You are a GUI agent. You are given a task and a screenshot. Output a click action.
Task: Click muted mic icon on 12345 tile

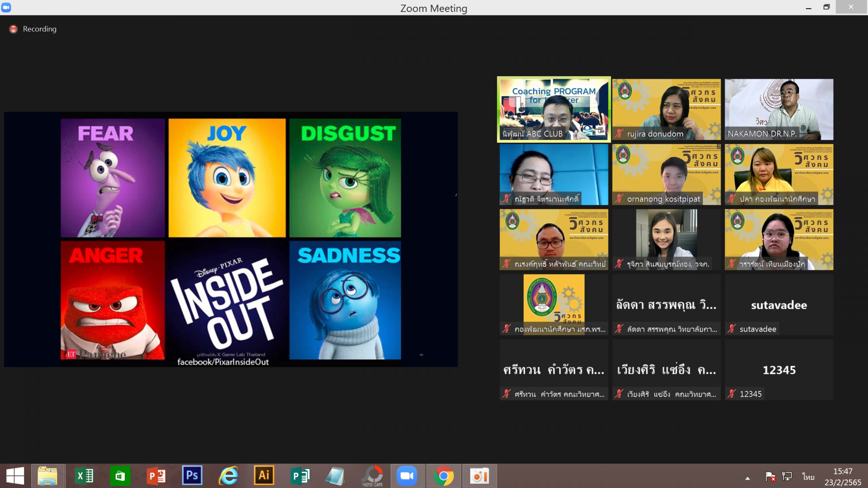731,394
